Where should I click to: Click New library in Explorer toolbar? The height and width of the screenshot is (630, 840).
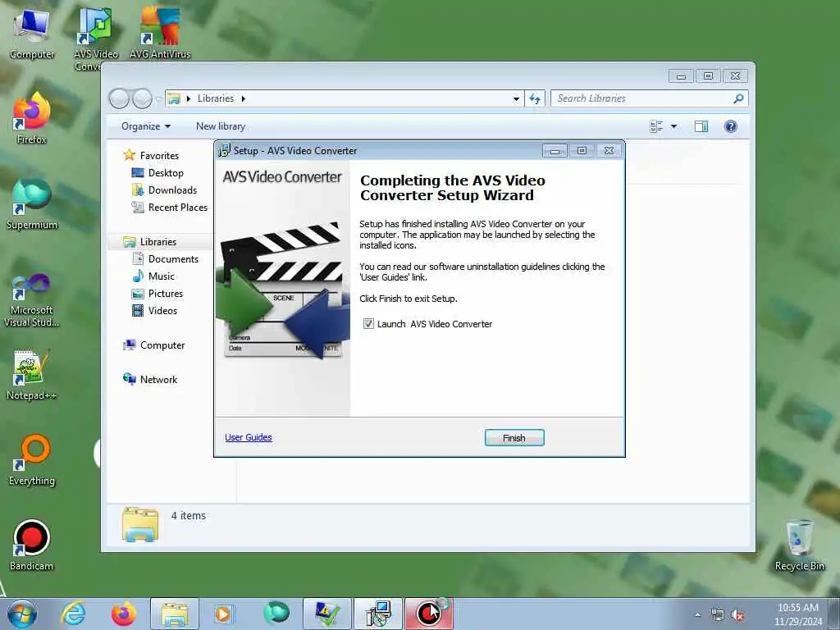tap(220, 126)
